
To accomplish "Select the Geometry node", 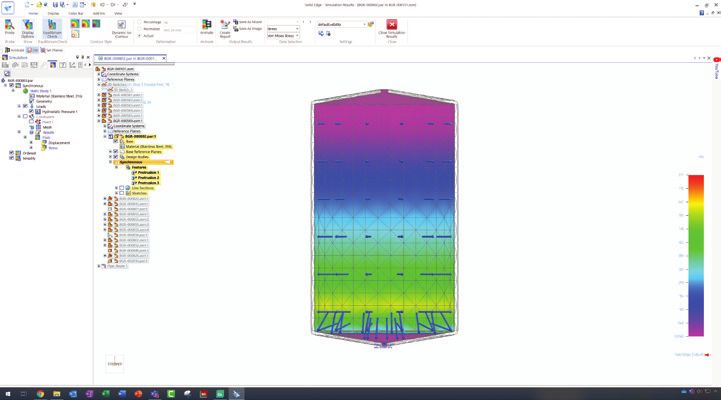I will click(x=44, y=101).
